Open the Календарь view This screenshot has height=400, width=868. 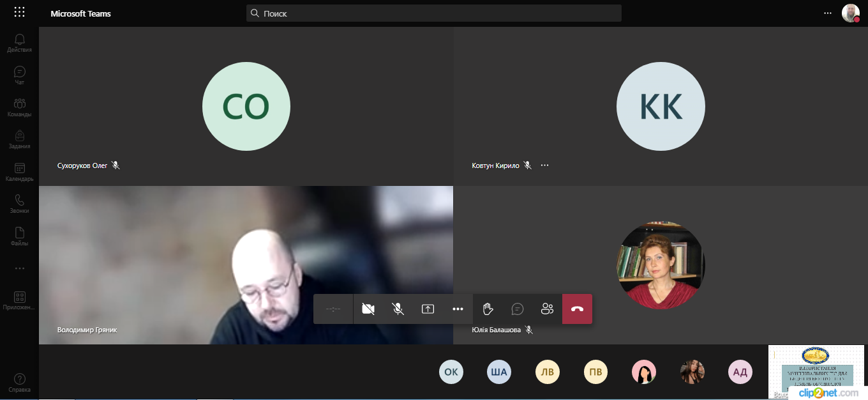(x=19, y=172)
